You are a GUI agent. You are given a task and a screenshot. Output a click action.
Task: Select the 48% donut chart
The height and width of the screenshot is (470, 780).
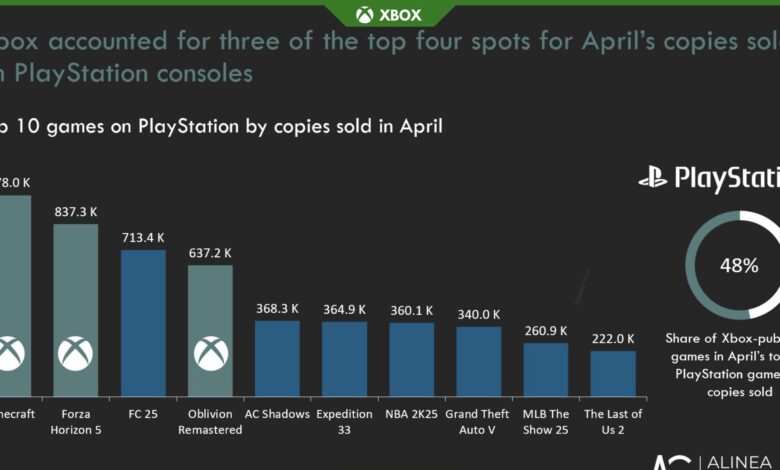[x=736, y=265]
